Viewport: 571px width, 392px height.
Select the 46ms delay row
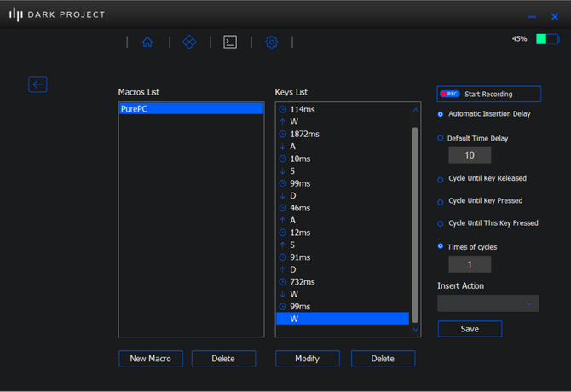click(343, 208)
